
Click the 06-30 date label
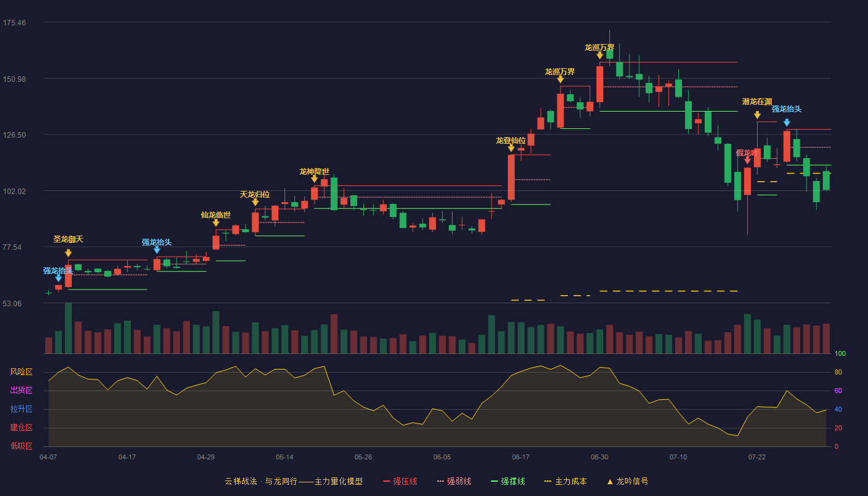[600, 457]
